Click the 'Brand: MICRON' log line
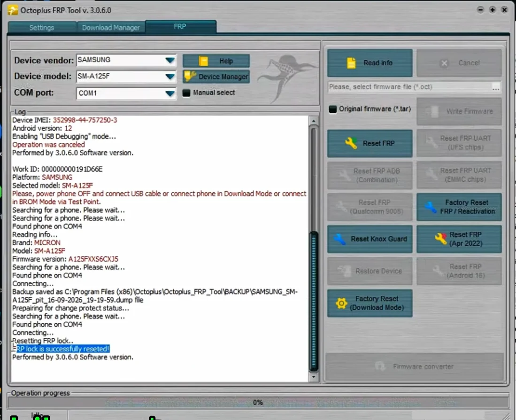 tap(36, 242)
